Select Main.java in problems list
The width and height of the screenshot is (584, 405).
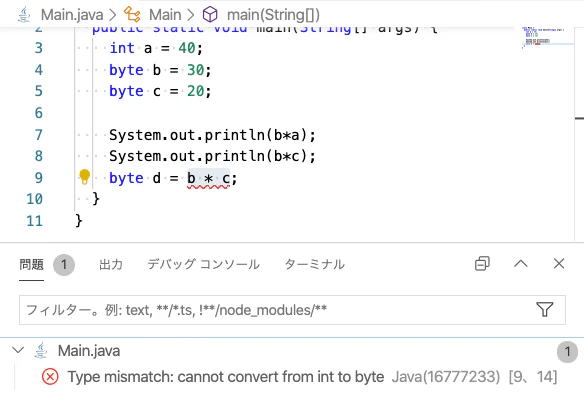tap(89, 351)
